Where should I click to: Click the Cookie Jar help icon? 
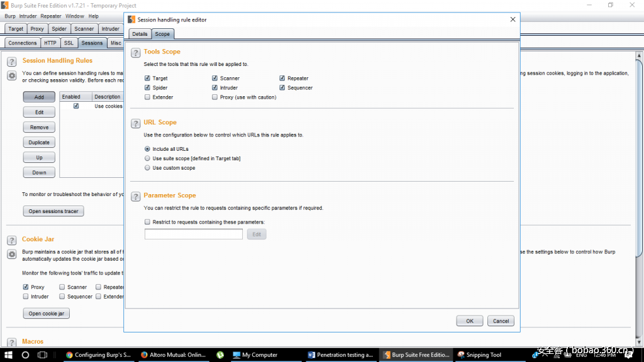(11, 240)
